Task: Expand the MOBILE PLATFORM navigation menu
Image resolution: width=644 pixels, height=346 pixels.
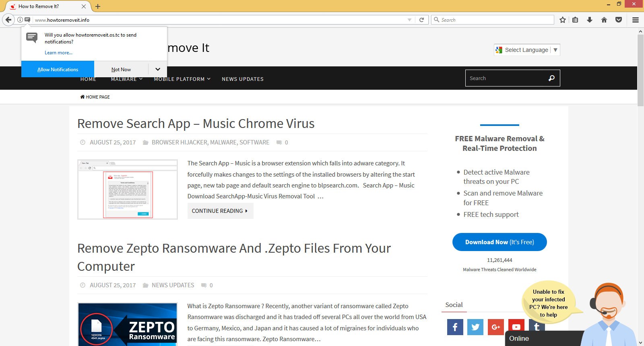Action: click(182, 79)
